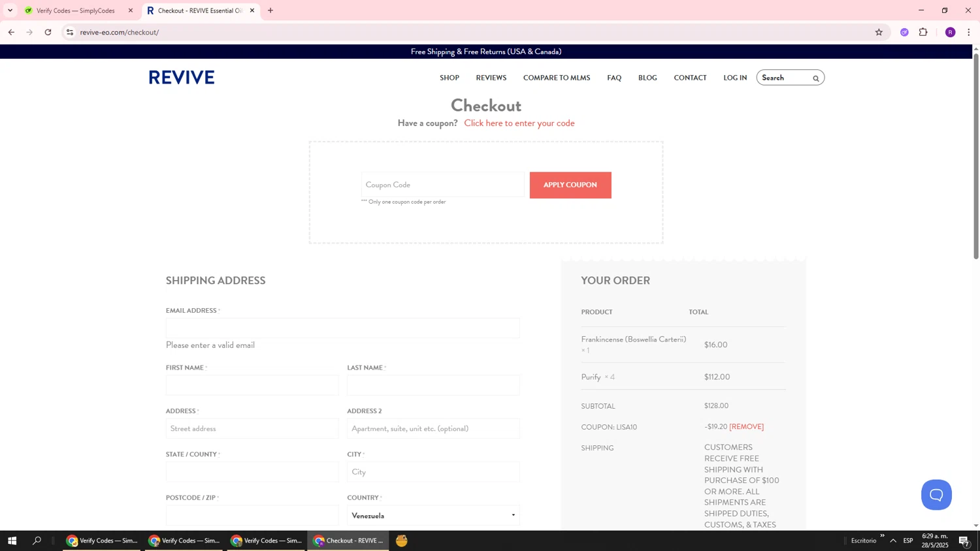This screenshot has height=551, width=980.
Task: Focus the Street address field
Action: pos(252,429)
